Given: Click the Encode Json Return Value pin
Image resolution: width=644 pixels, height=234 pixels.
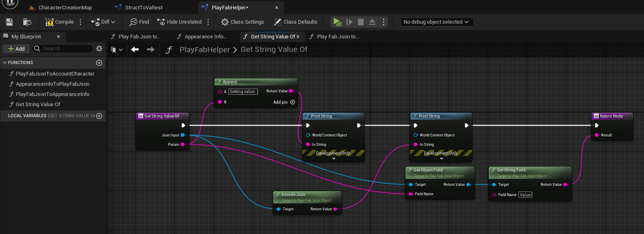Looking at the screenshot, I should [x=335, y=209].
